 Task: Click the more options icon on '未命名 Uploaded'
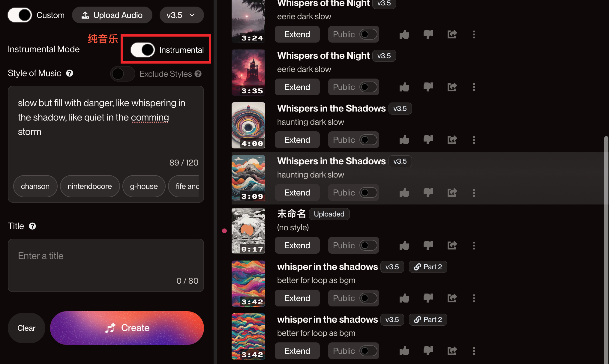[x=474, y=245]
